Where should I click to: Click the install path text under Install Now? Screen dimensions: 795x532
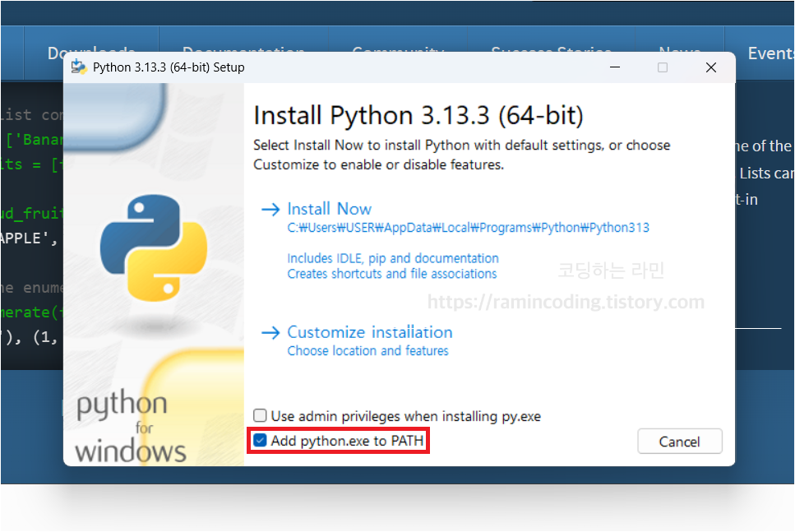(468, 228)
